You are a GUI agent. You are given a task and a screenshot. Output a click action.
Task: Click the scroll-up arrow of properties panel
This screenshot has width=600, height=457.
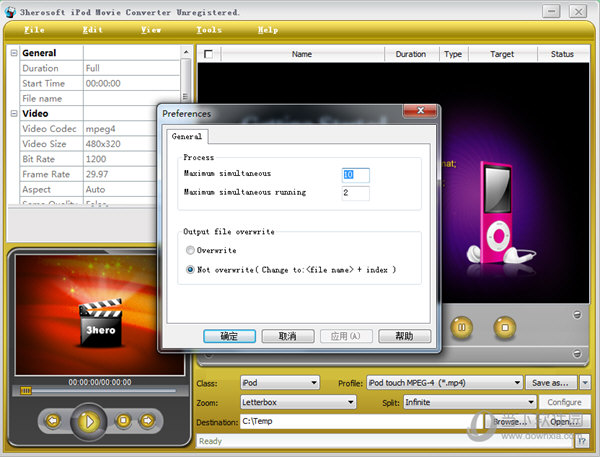186,52
